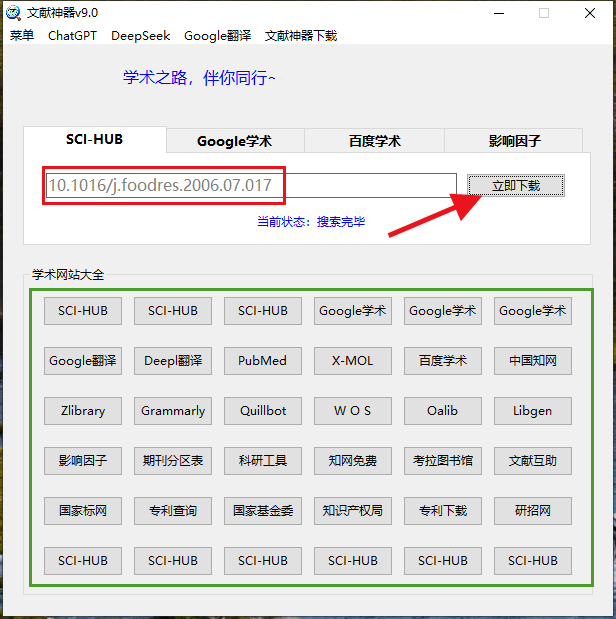
Task: Focus the DOI input field
Action: pos(251,185)
